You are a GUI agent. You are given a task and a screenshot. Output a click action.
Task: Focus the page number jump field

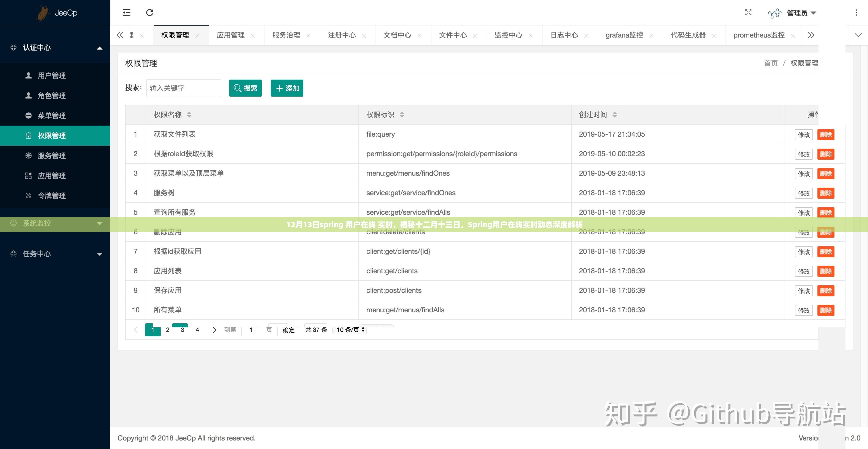(x=251, y=330)
